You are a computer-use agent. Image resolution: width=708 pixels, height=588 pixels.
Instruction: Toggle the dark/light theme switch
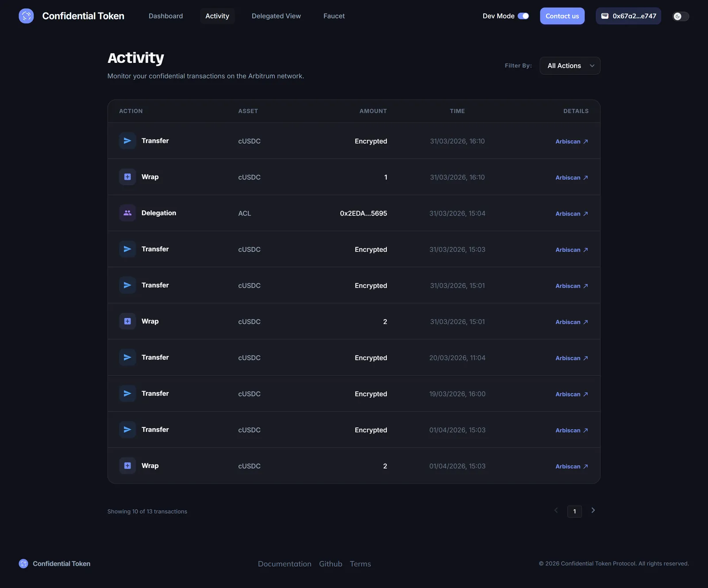pyautogui.click(x=681, y=16)
